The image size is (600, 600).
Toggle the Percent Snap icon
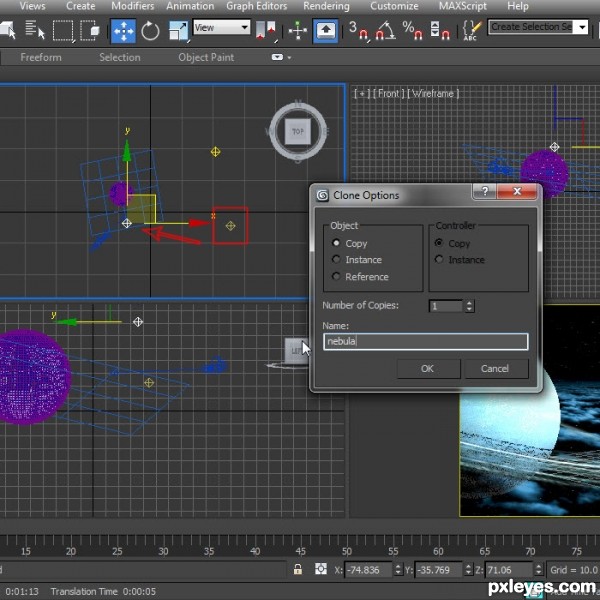412,30
